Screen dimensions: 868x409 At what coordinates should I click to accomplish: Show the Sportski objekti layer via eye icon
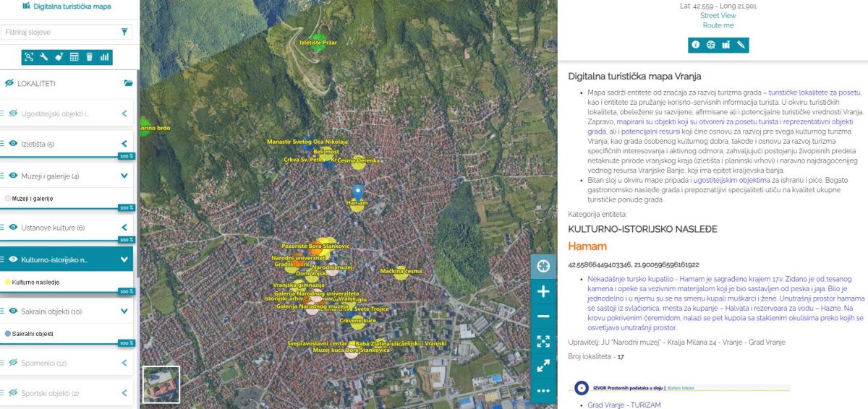pyautogui.click(x=13, y=393)
